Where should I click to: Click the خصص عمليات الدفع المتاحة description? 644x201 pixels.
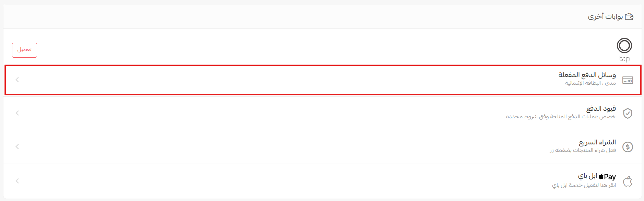[x=561, y=117]
